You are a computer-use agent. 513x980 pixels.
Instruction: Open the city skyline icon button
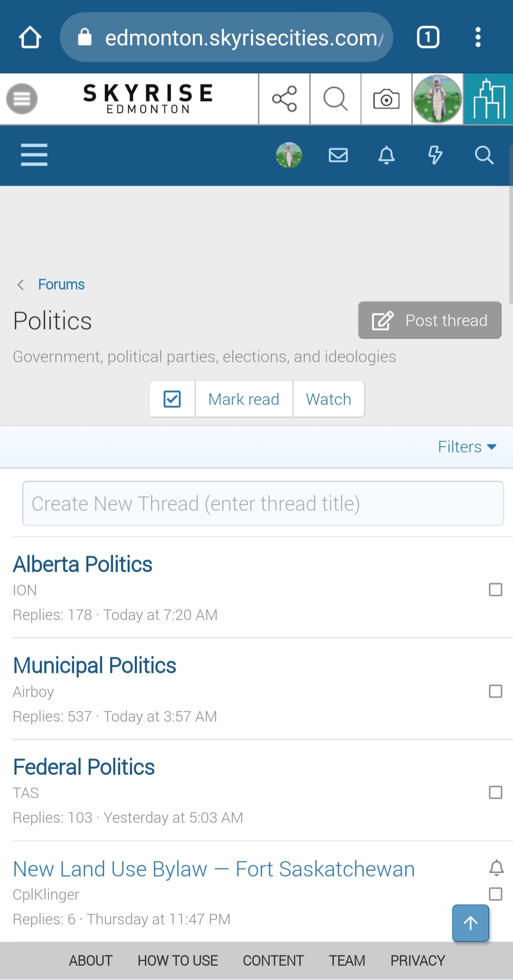pos(488,99)
